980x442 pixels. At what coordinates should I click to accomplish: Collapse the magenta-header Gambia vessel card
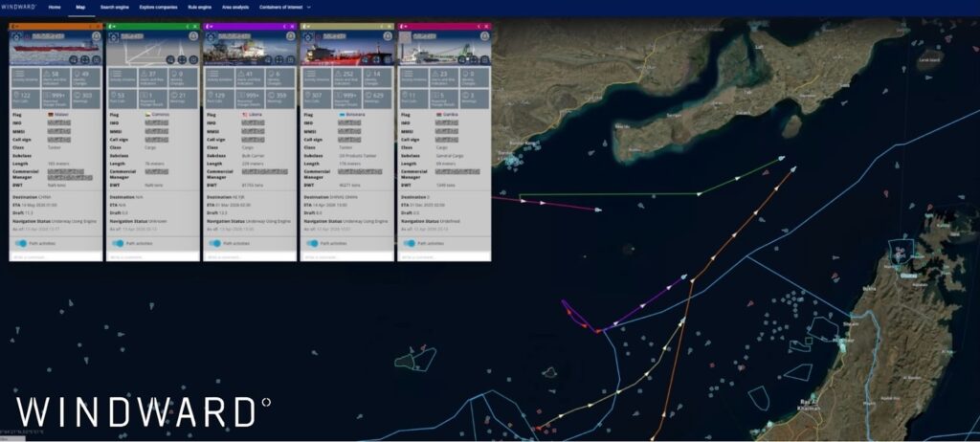479,26
